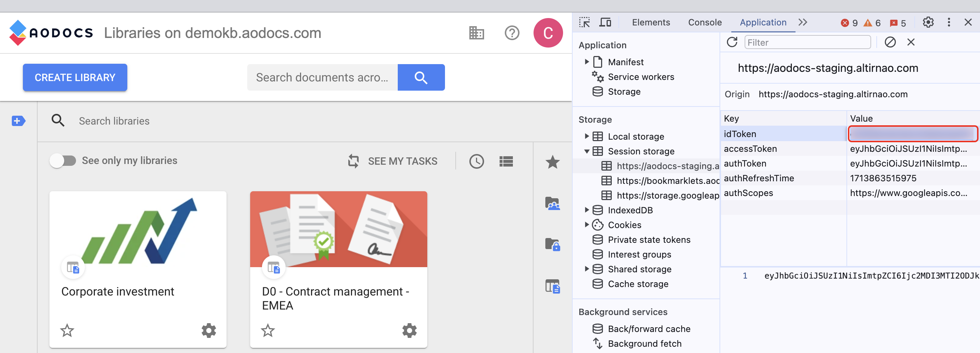The height and width of the screenshot is (353, 980).
Task: Click the AODocs logo
Action: [51, 33]
